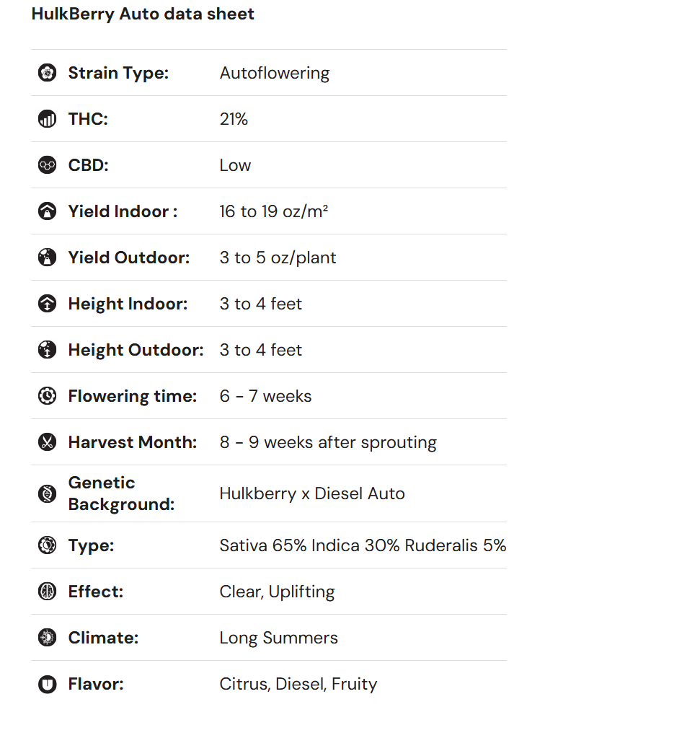The width and height of the screenshot is (700, 738).
Task: Click the THC bar chart icon
Action: (47, 119)
